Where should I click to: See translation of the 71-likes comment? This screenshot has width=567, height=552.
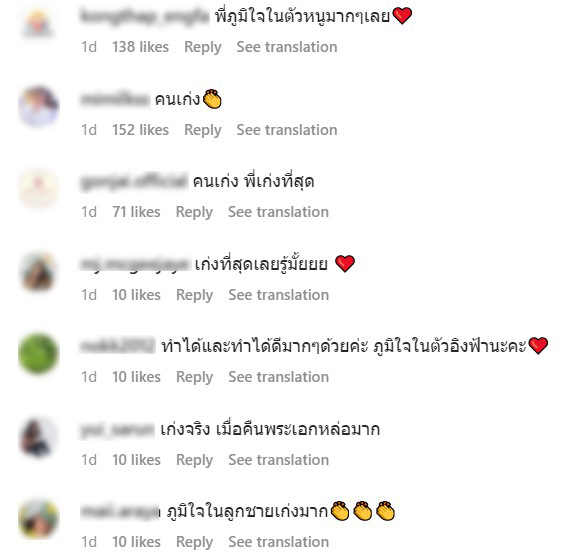pyautogui.click(x=278, y=212)
